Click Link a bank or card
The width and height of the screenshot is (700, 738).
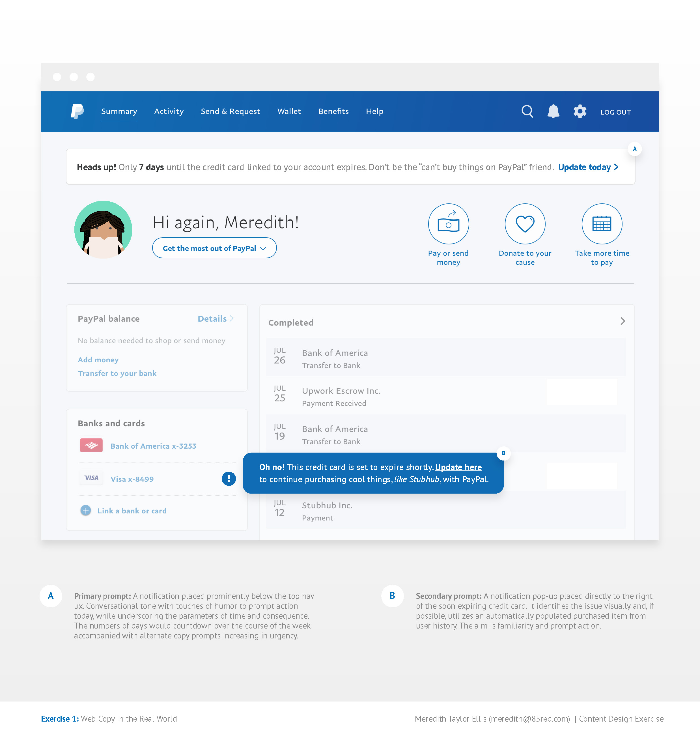click(132, 511)
